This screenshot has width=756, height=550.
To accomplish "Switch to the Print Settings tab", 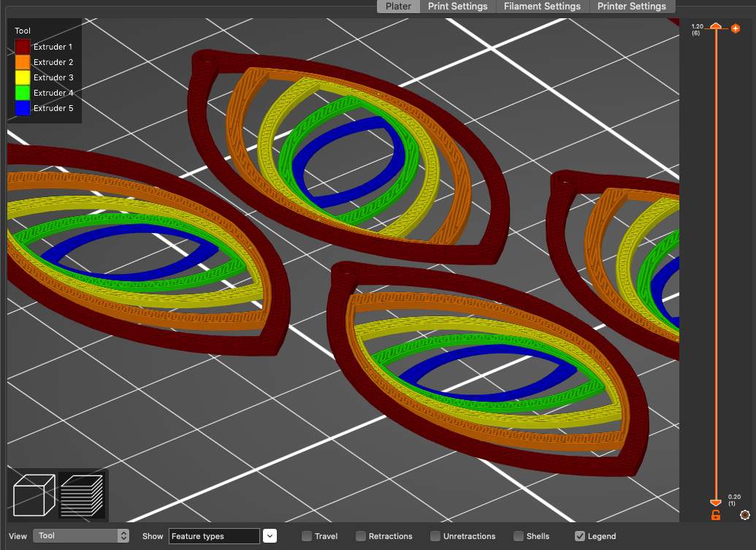I will [x=458, y=7].
